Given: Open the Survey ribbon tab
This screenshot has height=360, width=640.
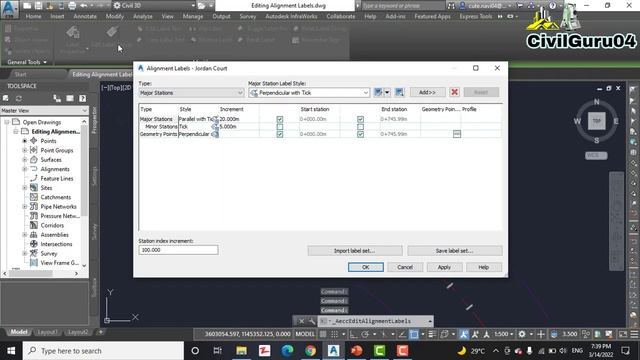Looking at the screenshot, I should (x=247, y=16).
